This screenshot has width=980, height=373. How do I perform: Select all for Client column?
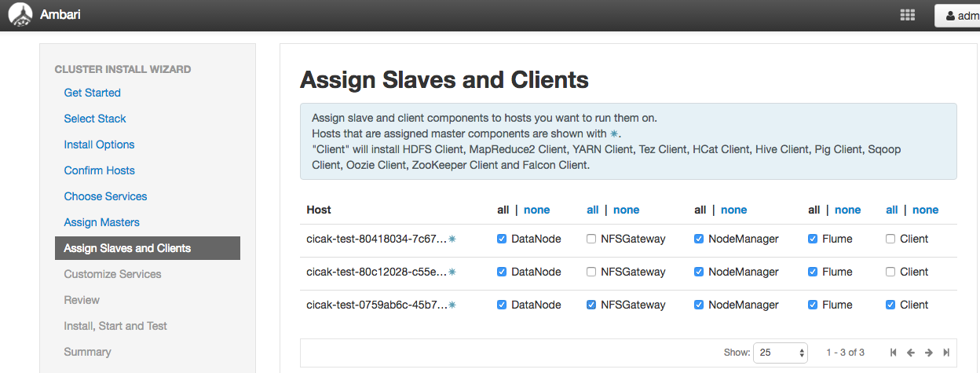891,210
